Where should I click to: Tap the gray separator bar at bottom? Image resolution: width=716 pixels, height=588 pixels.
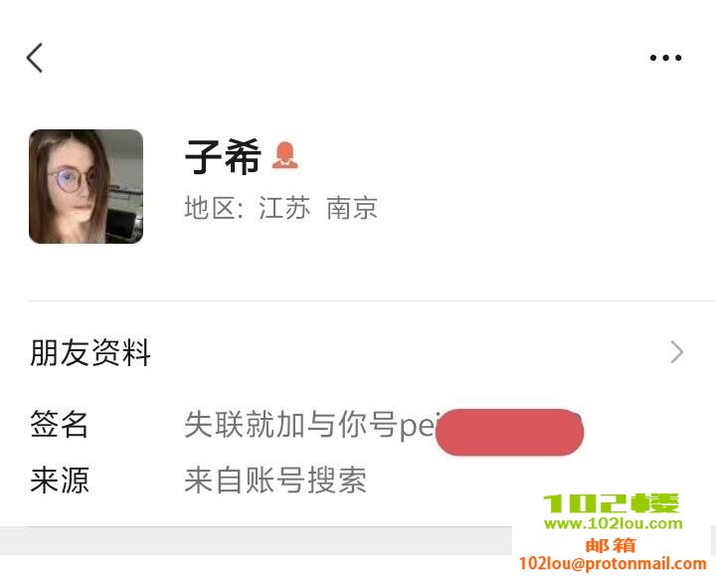tap(256, 541)
